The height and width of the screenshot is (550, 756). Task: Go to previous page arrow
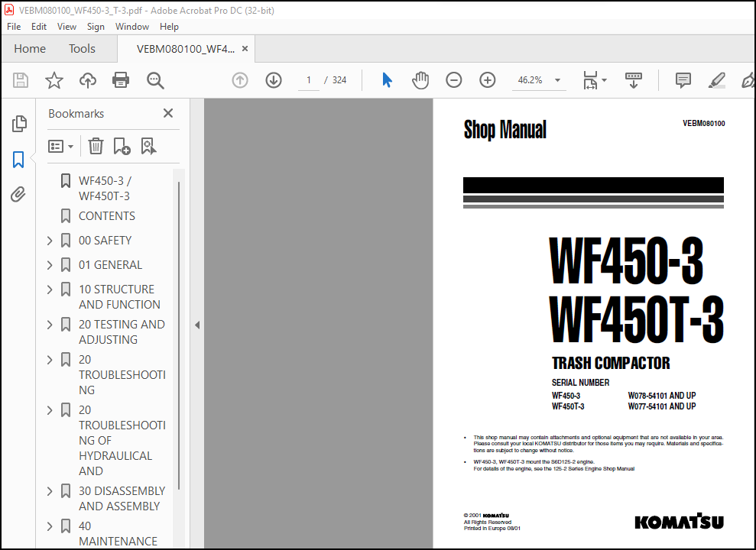click(239, 80)
